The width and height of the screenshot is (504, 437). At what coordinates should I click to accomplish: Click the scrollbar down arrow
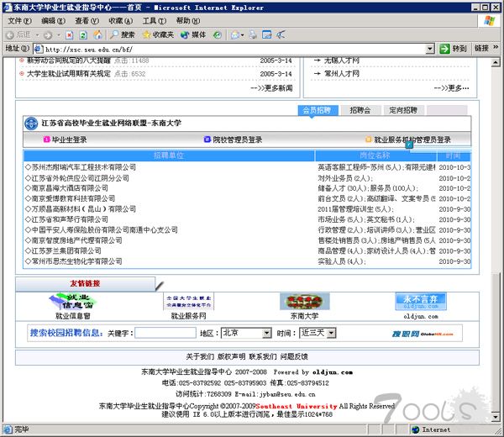(x=496, y=417)
